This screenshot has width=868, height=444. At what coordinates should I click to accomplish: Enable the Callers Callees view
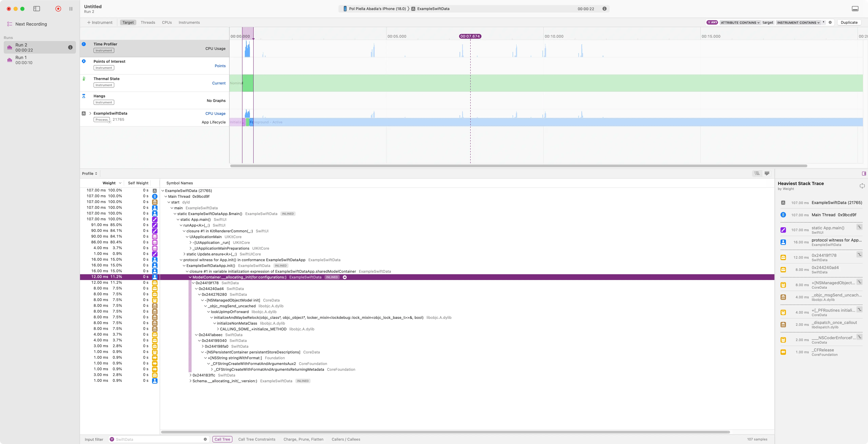[346, 439]
